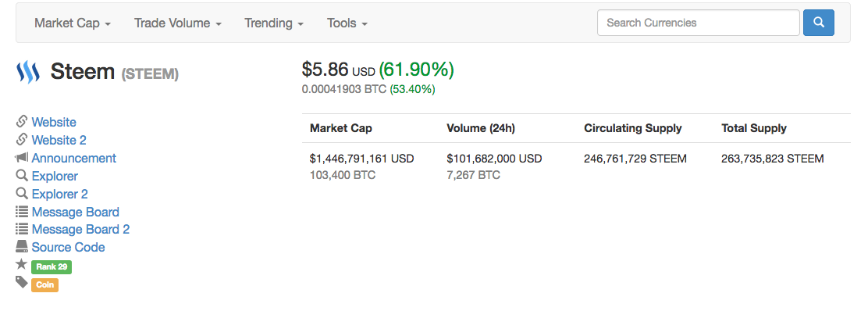Click the magnifier search button

(x=819, y=23)
